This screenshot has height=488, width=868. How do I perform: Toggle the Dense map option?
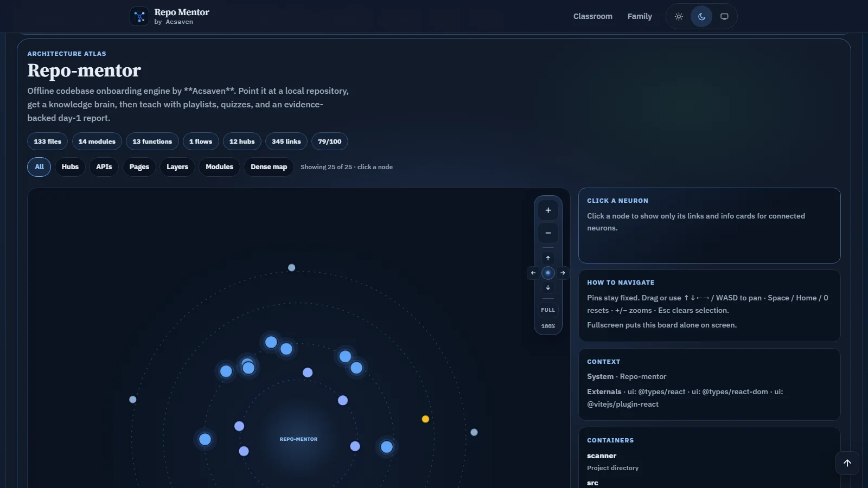coord(269,167)
